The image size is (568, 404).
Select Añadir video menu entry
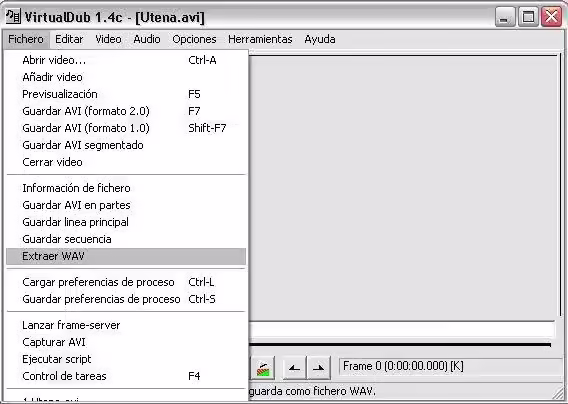point(126,77)
